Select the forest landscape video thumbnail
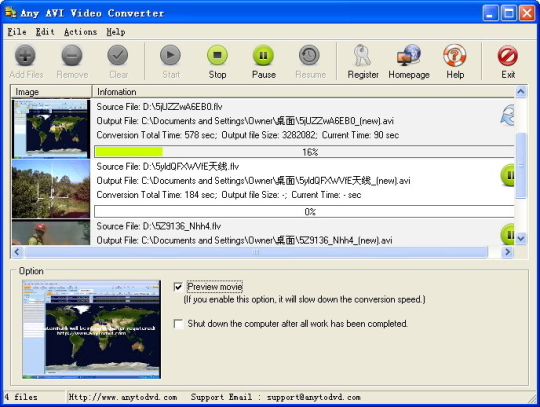This screenshot has width=540, height=407. (51, 189)
